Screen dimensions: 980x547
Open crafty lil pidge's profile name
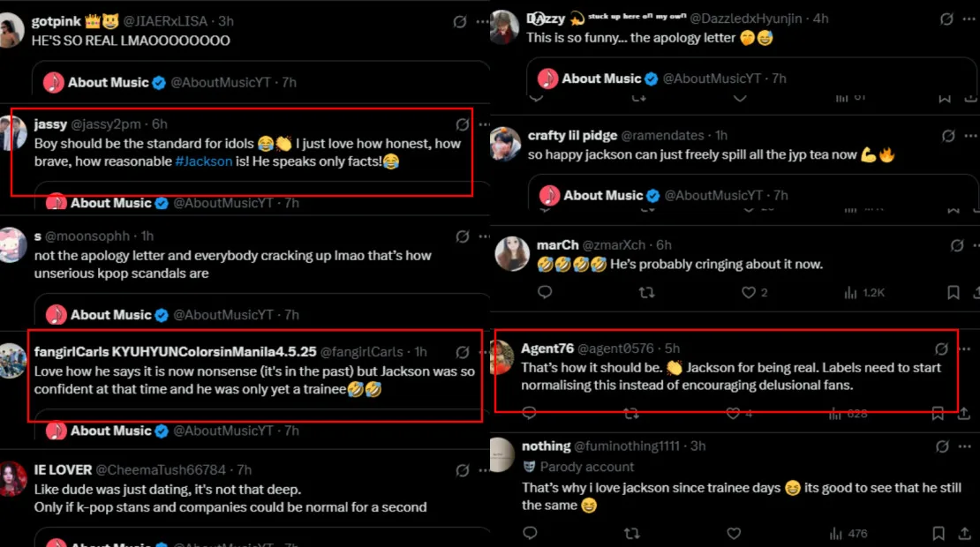click(x=572, y=136)
